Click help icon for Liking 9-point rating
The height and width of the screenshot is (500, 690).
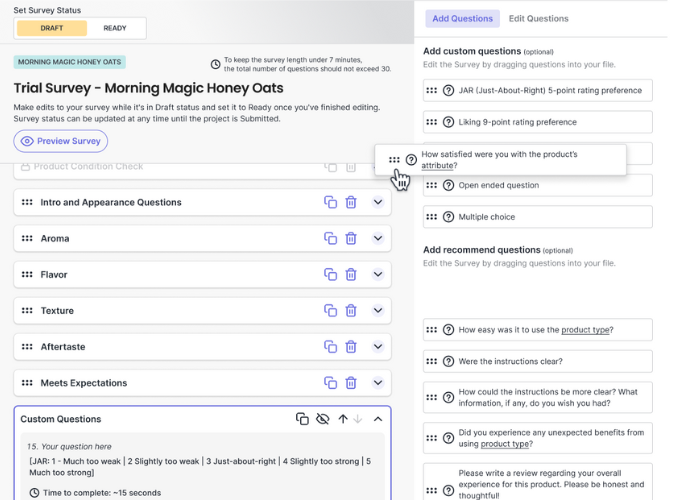(448, 122)
